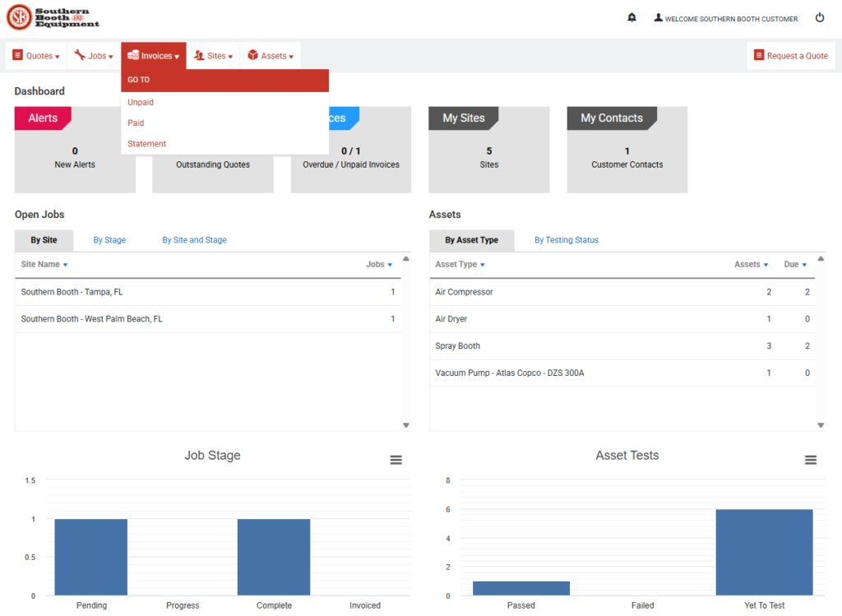
Task: Click the Southern Booth Equipment logo
Action: (x=53, y=17)
